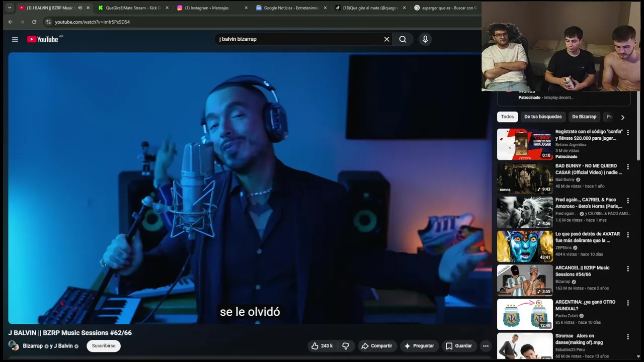The image size is (644, 362).
Task: Open options for AVATAR video
Action: click(x=627, y=235)
